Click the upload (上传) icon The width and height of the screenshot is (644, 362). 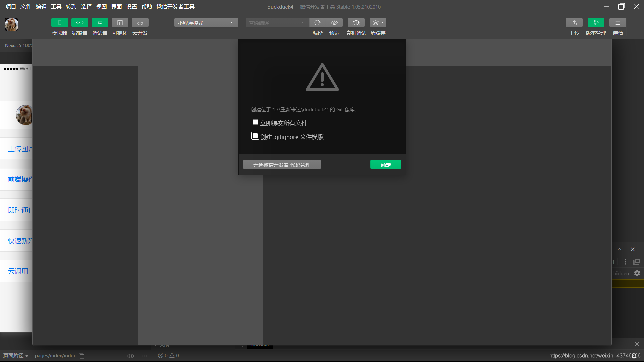point(574,23)
